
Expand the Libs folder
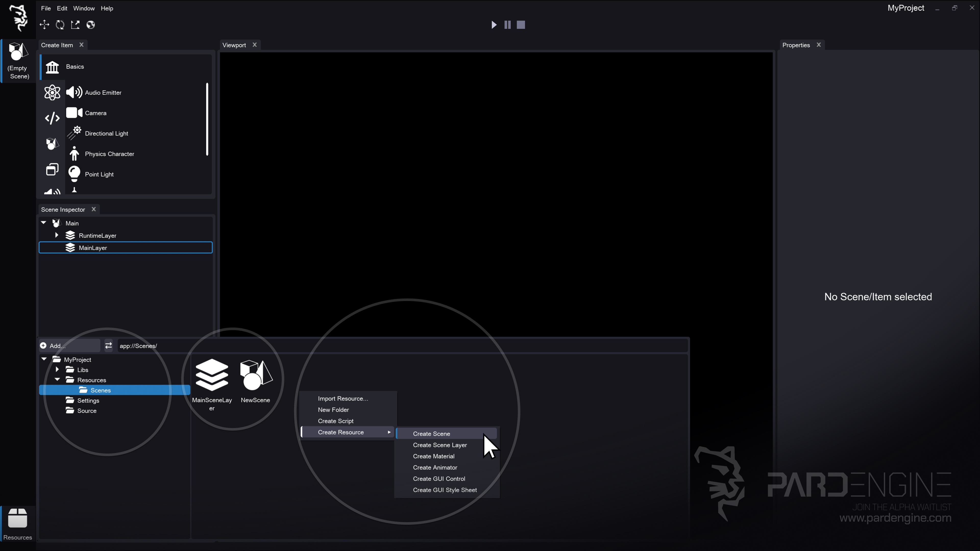tap(57, 369)
